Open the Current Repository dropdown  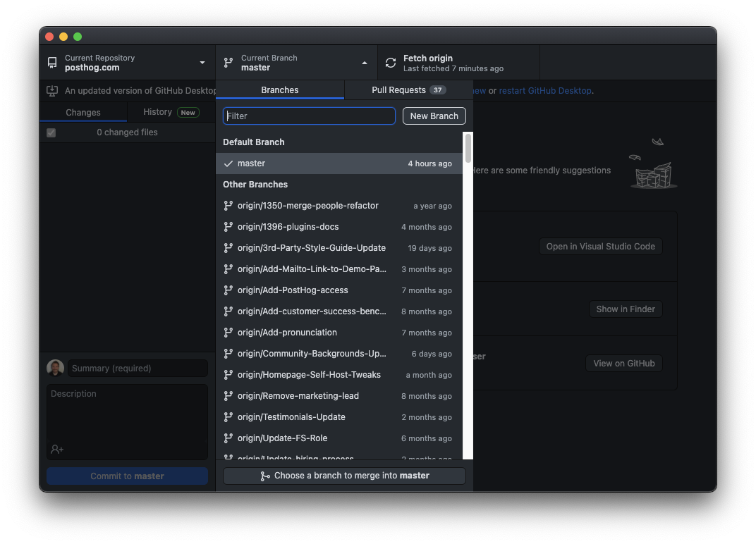click(x=127, y=63)
